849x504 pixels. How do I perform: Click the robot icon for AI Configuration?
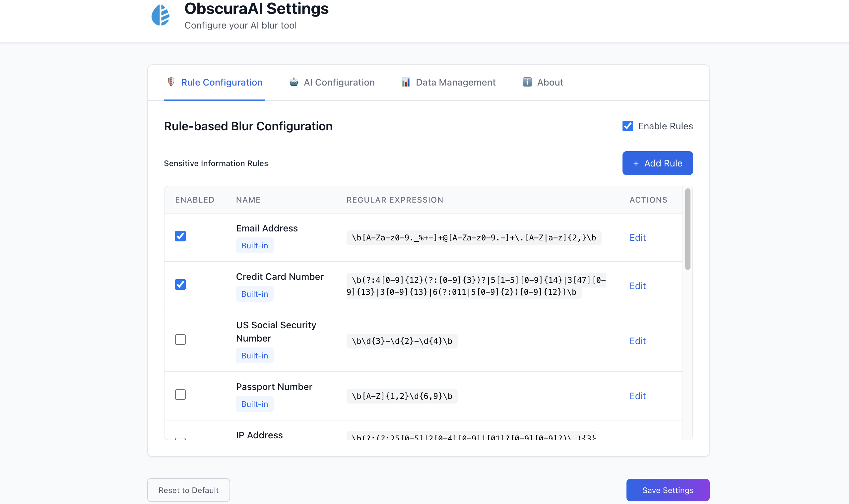point(294,82)
